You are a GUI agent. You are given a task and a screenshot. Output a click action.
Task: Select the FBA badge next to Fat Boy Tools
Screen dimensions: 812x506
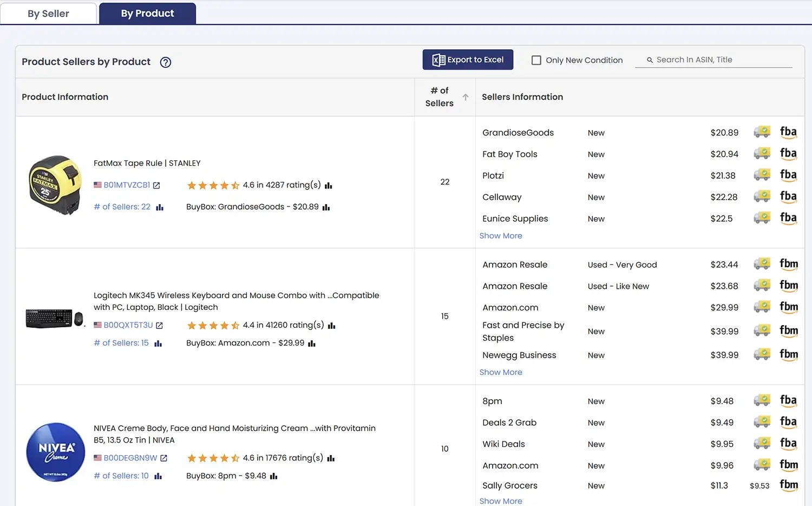pyautogui.click(x=788, y=153)
